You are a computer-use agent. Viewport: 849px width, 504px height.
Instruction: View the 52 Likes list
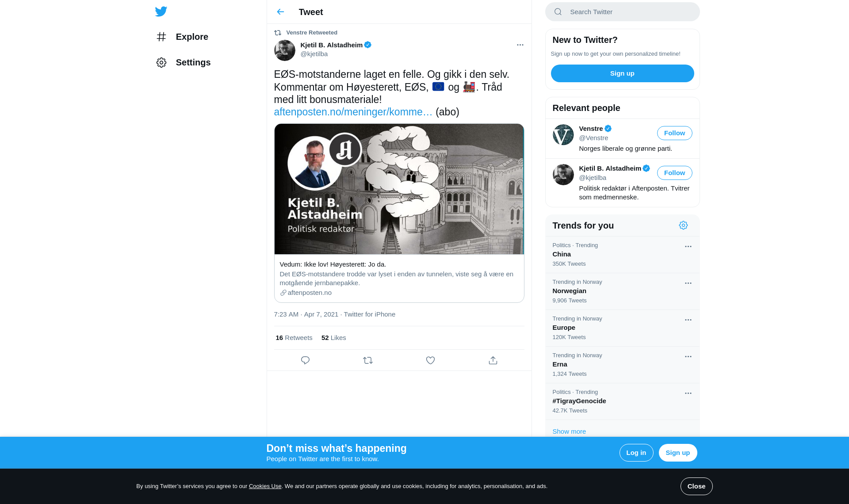tap(333, 338)
